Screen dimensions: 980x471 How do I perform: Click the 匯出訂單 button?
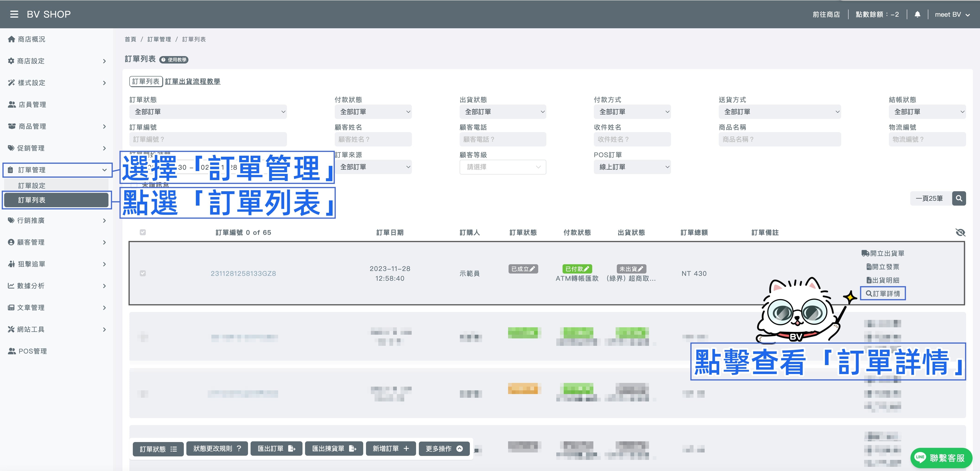[276, 449]
